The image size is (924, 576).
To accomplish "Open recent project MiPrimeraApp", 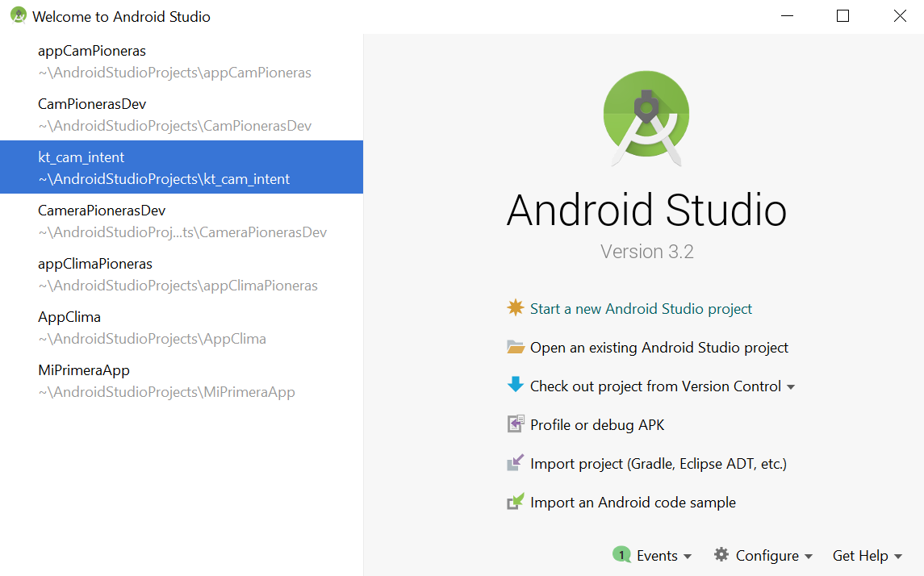I will pyautogui.click(x=182, y=381).
